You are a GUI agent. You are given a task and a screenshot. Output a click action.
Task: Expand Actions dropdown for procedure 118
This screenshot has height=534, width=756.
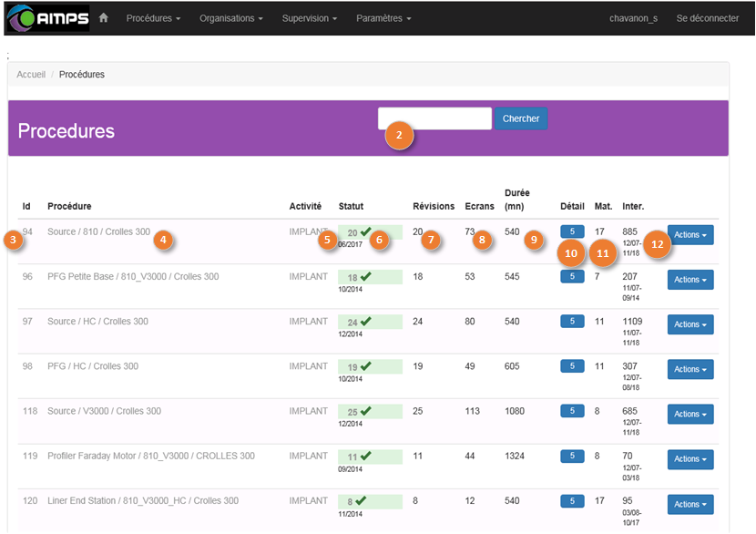point(690,415)
